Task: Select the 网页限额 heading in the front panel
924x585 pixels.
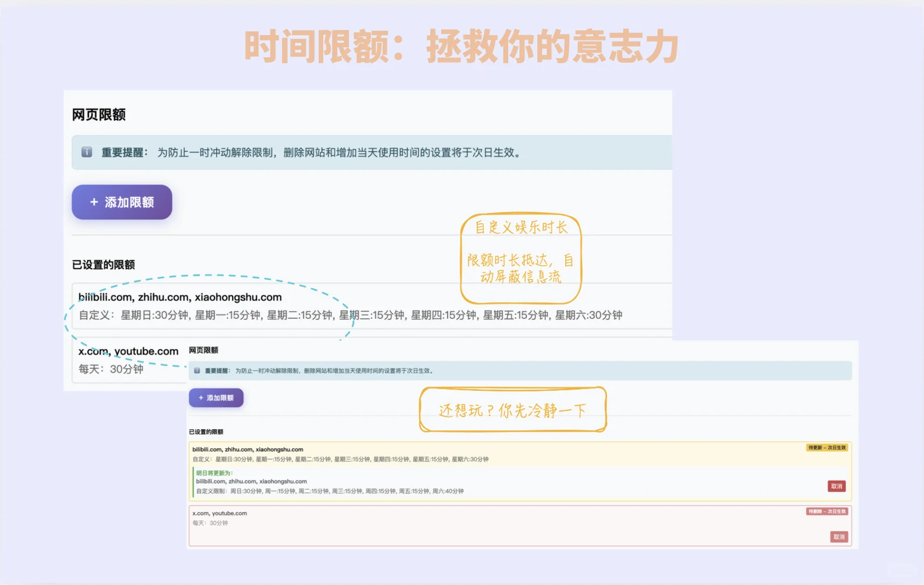Action: [98, 115]
